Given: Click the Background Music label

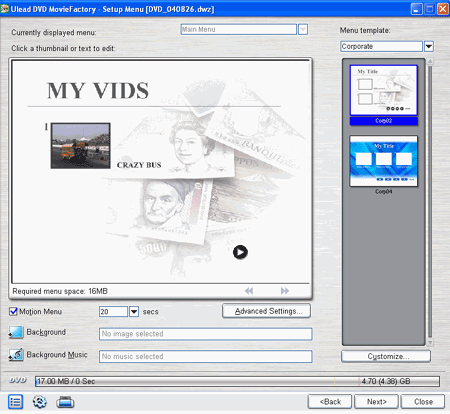Looking at the screenshot, I should coord(57,355).
